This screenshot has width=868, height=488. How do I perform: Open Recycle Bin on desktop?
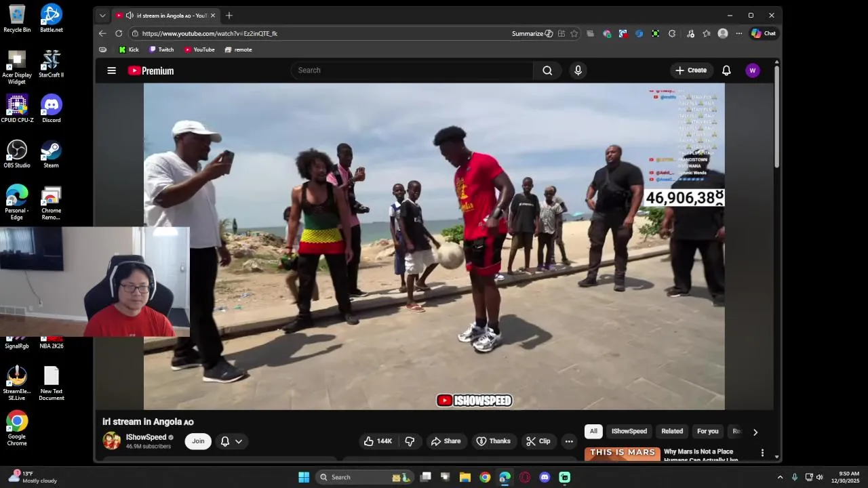[17, 18]
